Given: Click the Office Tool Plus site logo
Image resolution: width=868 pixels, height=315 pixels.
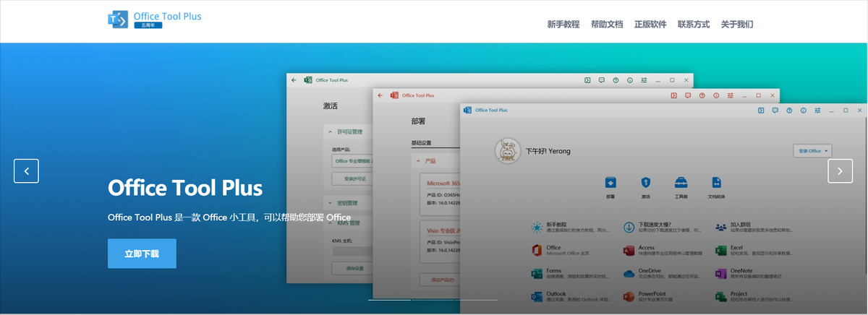Looking at the screenshot, I should [x=154, y=20].
